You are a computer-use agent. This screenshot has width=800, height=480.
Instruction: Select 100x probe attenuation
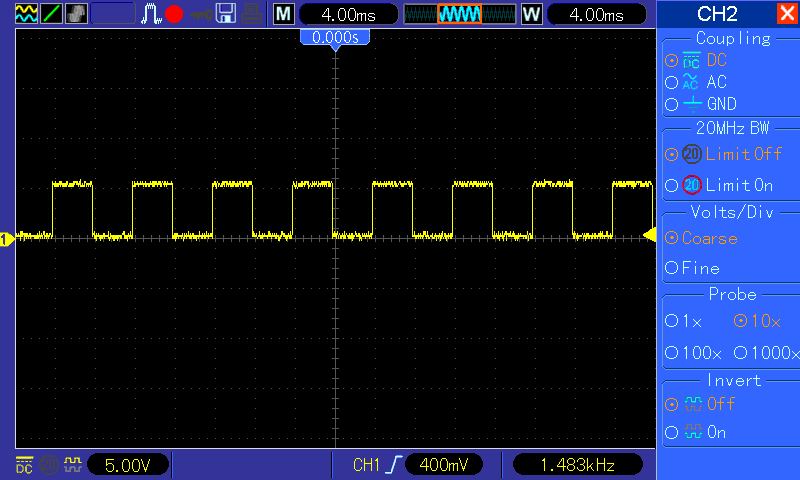pos(693,352)
